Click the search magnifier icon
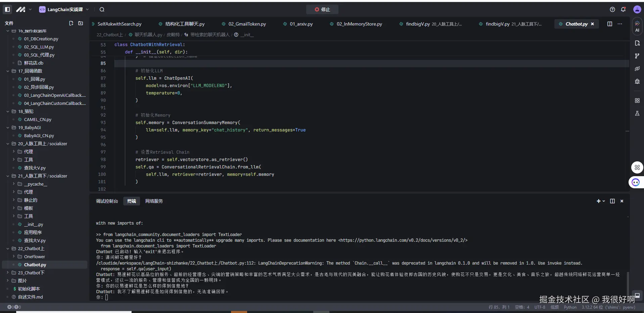This screenshot has width=644, height=313. [x=102, y=9]
